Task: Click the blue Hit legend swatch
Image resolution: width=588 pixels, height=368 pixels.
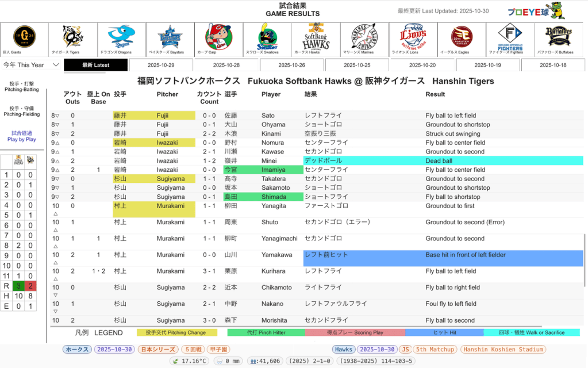Action: pyautogui.click(x=444, y=332)
